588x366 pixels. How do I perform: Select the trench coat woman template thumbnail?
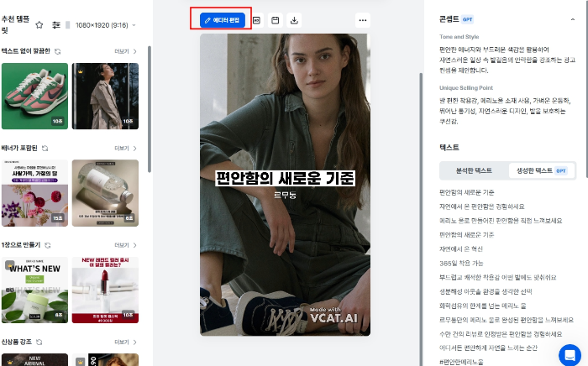105,97
